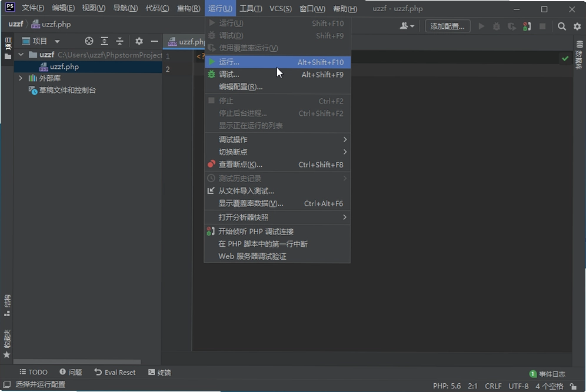Viewport: 586px width, 392px height.
Task: Select 在 PHP 脚本中的第一行中断 entry
Action: (x=277, y=244)
